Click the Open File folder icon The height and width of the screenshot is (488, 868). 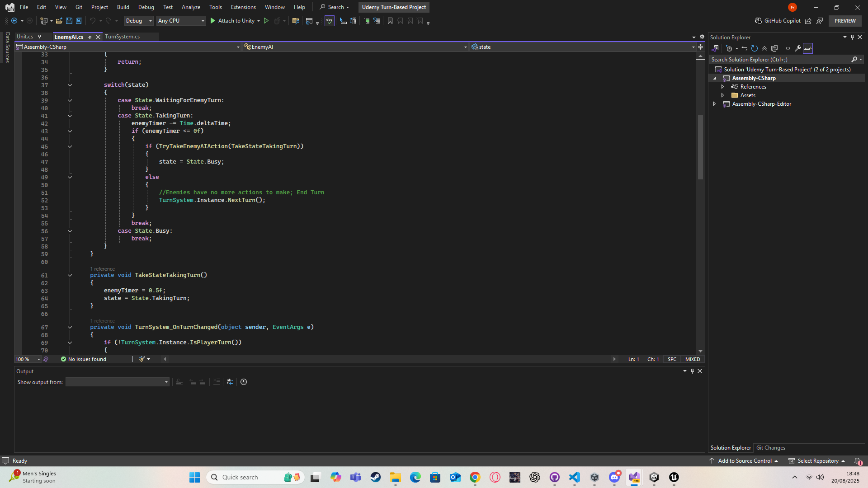tap(59, 21)
